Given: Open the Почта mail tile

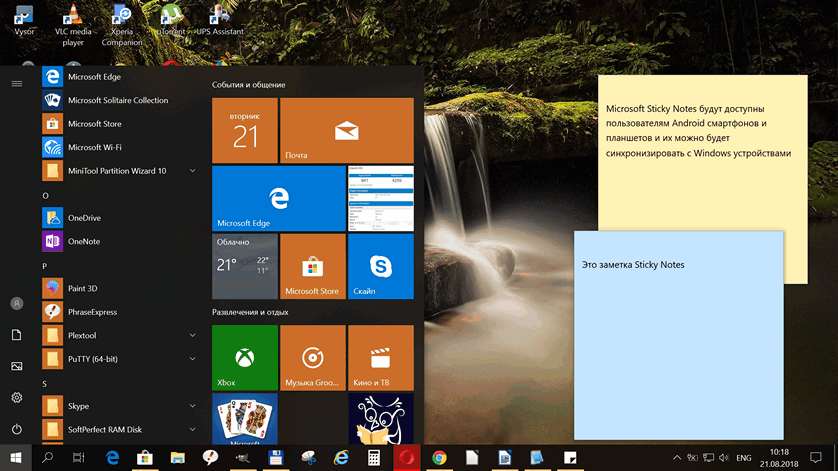Looking at the screenshot, I should (347, 130).
